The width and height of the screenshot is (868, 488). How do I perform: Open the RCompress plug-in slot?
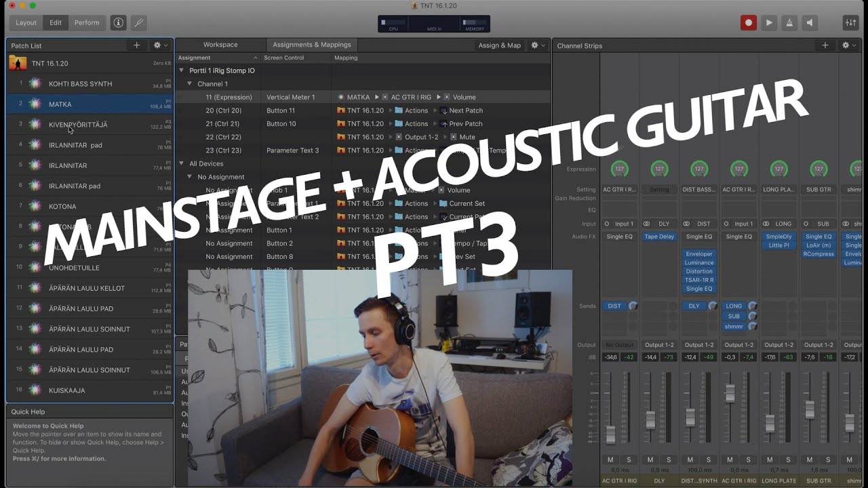(x=818, y=254)
